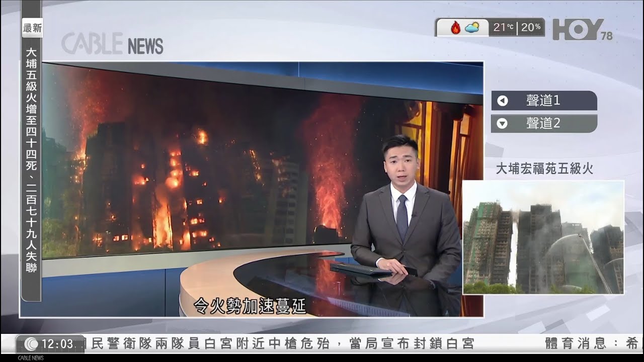
Task: Click the small Cable News watermark bottom-left
Action: [x=31, y=358]
